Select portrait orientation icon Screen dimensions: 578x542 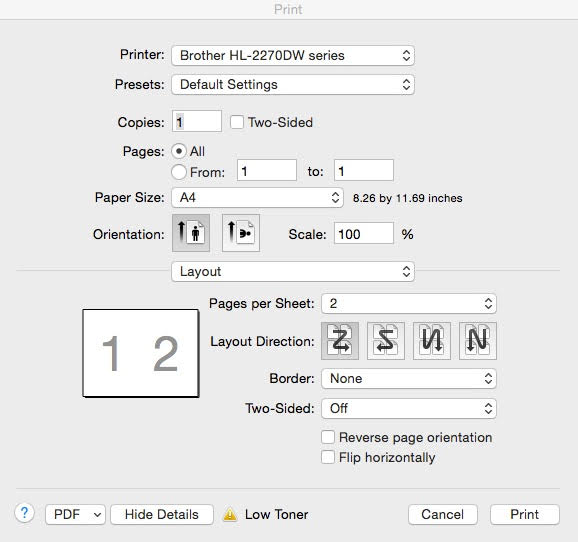coord(191,233)
